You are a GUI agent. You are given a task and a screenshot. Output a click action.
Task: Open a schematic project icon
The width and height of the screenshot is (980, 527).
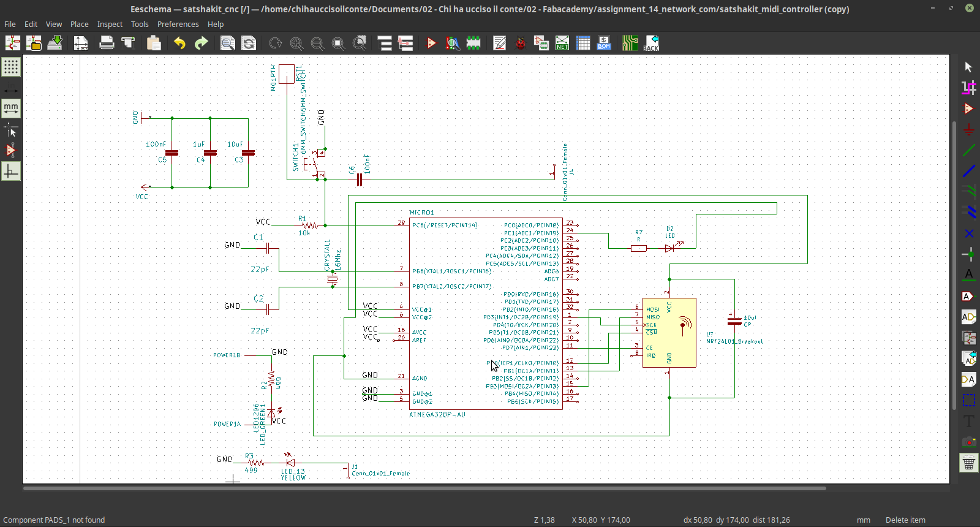tap(34, 43)
